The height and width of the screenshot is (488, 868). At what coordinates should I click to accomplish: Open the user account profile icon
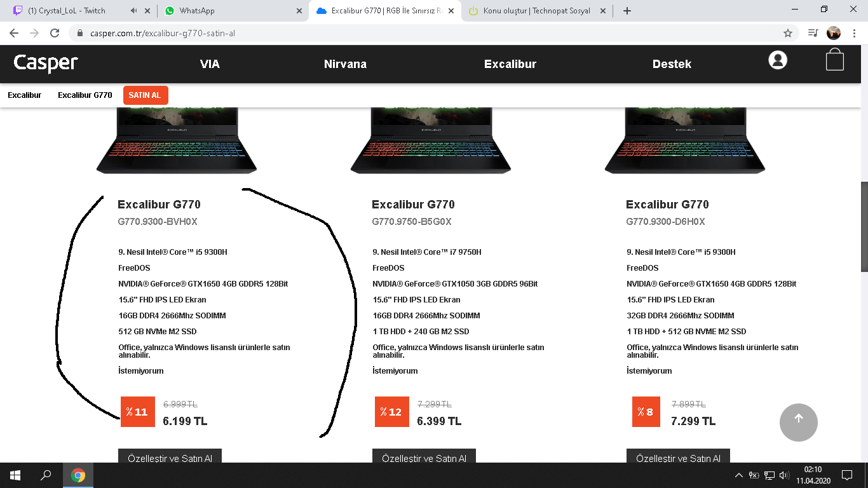[x=778, y=60]
